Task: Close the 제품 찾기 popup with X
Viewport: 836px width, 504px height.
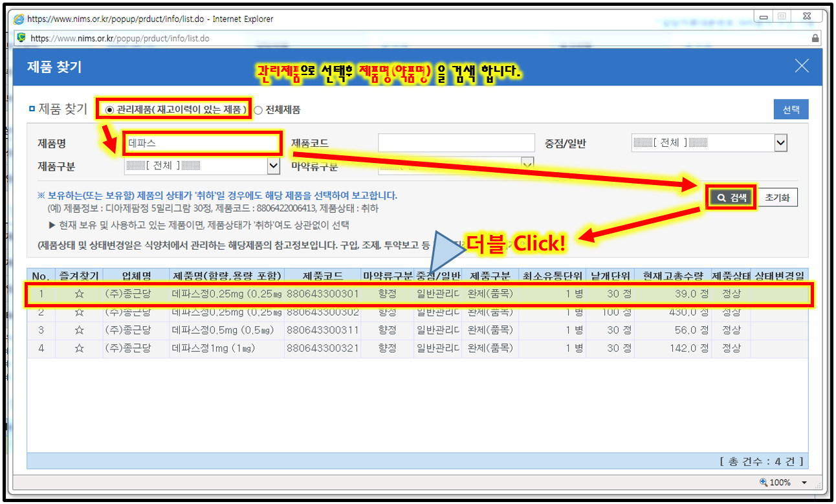Action: pos(802,66)
